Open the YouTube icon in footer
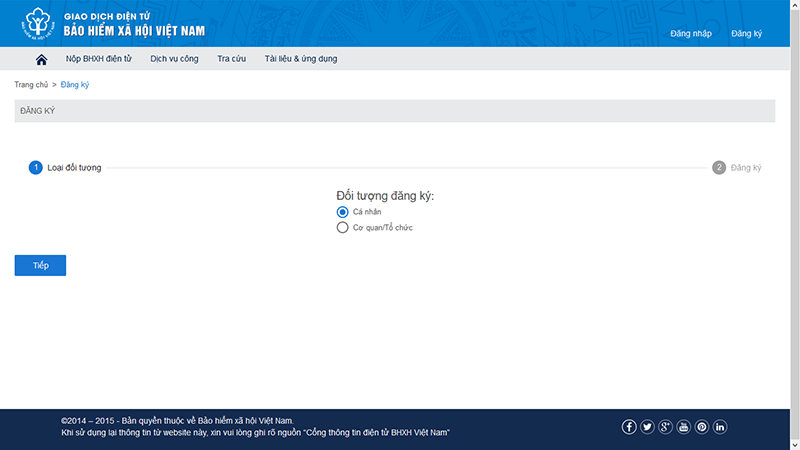This screenshot has width=800, height=450. coord(683,427)
